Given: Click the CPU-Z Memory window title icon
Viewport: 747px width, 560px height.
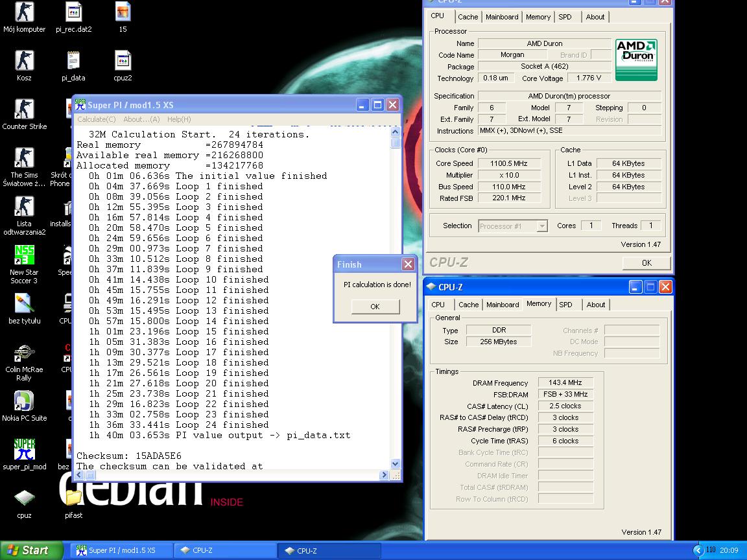Looking at the screenshot, I should click(x=431, y=286).
